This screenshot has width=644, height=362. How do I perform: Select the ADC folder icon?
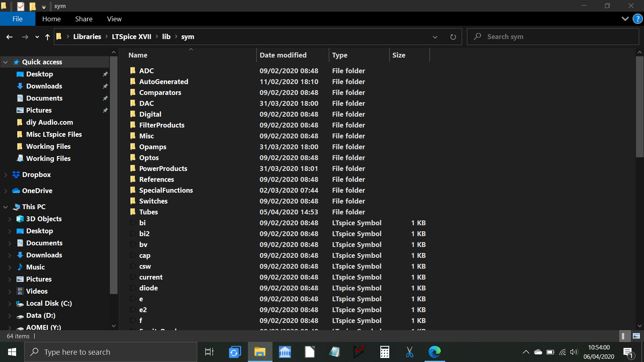tap(133, 70)
